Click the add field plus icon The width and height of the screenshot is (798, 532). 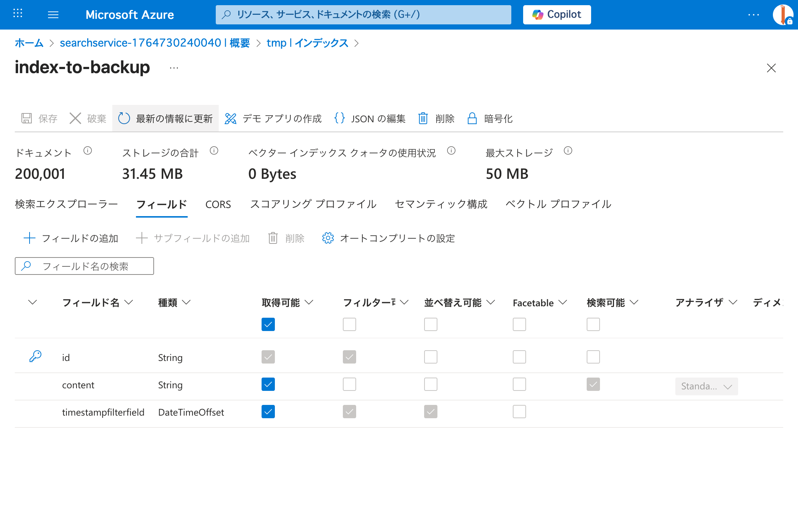pos(29,238)
